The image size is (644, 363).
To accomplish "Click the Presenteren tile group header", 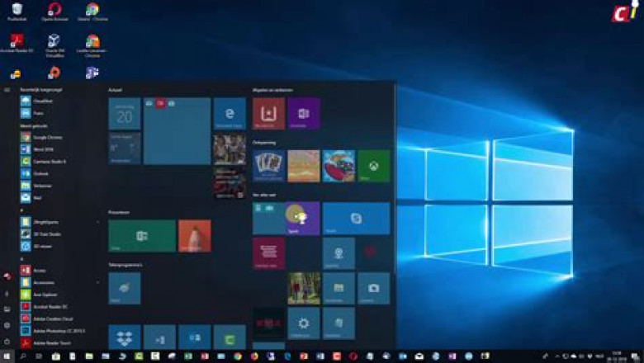I will (119, 212).
